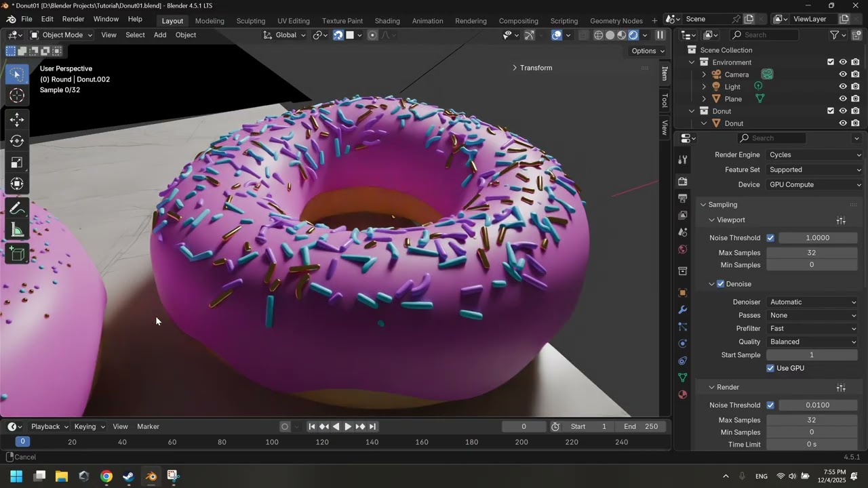Select the Transform tool
868x488 pixels.
click(17, 184)
